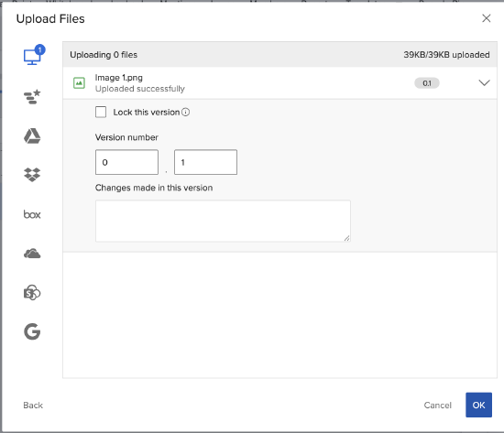504x433 pixels.
Task: Click the major version number field
Action: (x=127, y=162)
